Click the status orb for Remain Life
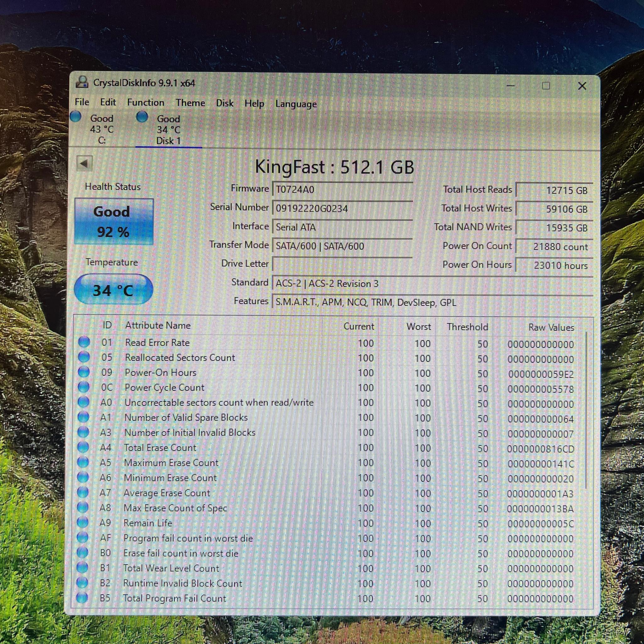The image size is (644, 644). tap(83, 522)
